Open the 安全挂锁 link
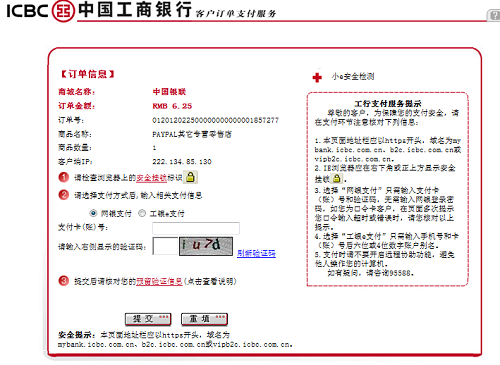500x365 pixels. click(x=151, y=178)
